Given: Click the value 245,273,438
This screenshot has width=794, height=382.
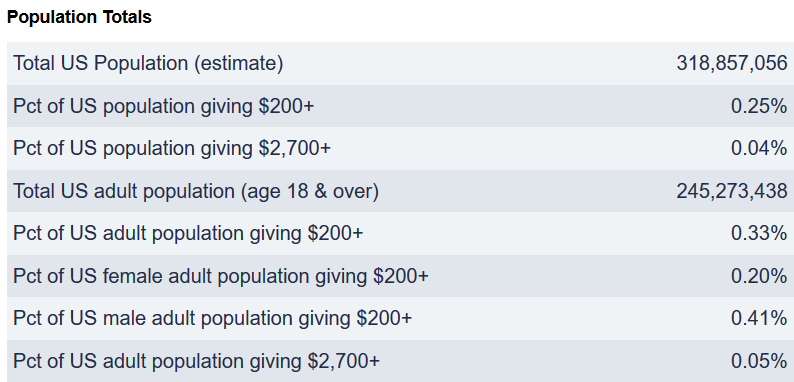Looking at the screenshot, I should coord(732,192).
